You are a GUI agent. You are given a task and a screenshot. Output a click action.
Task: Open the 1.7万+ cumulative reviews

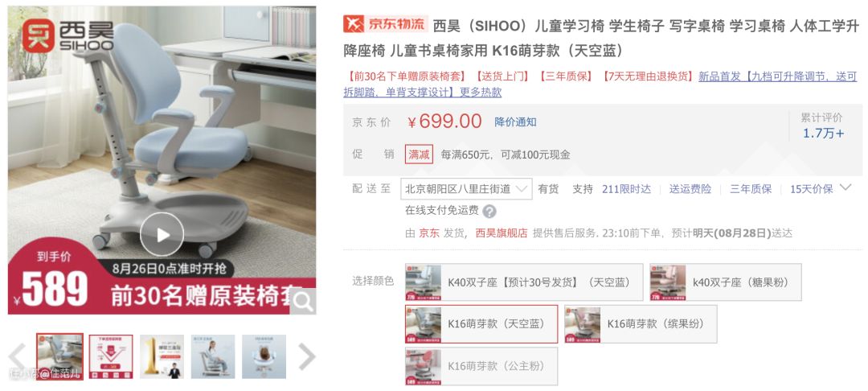[823, 134]
